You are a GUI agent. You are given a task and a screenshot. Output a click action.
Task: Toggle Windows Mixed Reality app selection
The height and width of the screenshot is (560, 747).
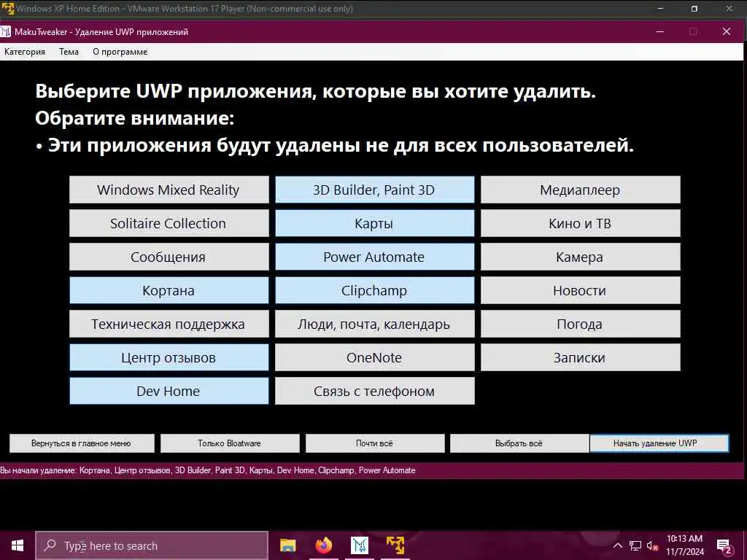169,190
